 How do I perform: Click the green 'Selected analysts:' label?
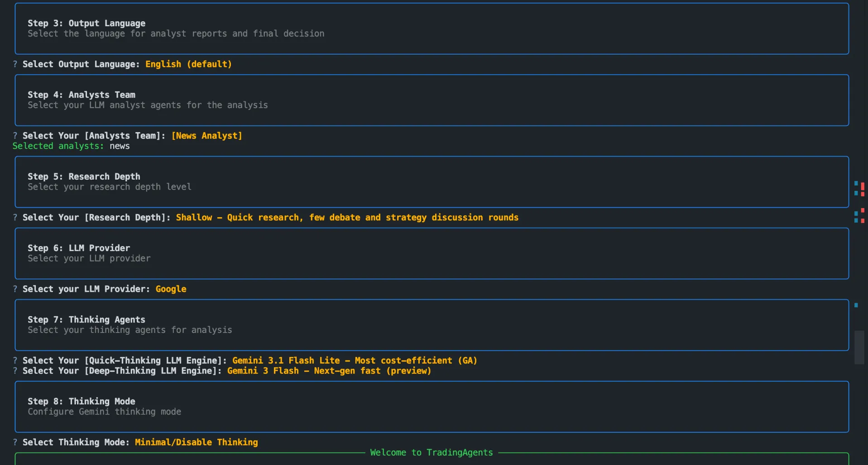(x=58, y=146)
